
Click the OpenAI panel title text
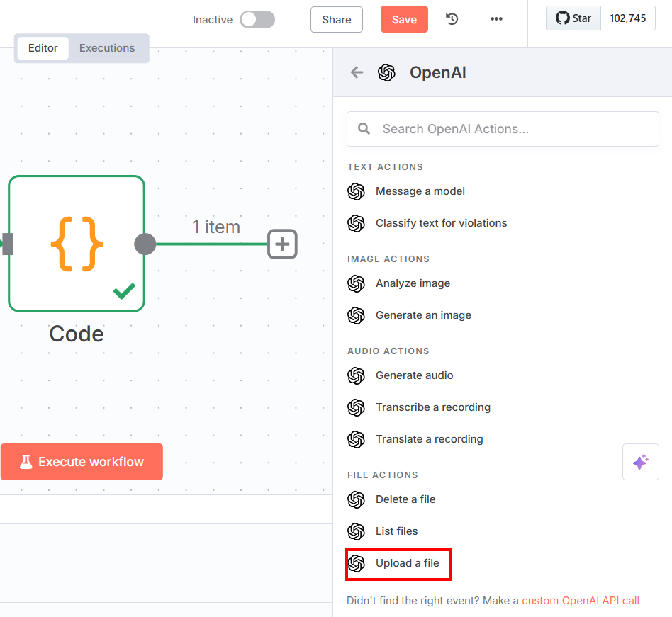[437, 72]
